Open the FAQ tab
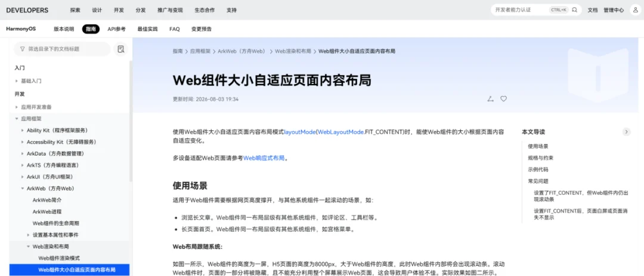 pos(175,29)
